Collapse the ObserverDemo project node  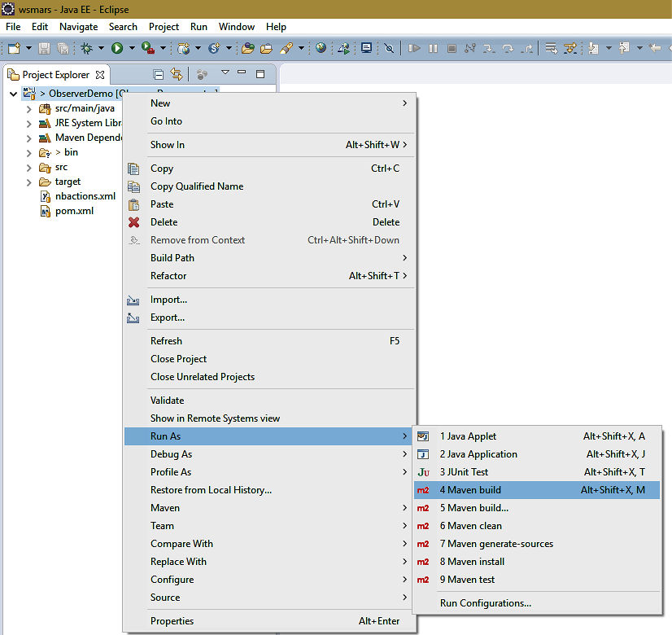point(14,94)
